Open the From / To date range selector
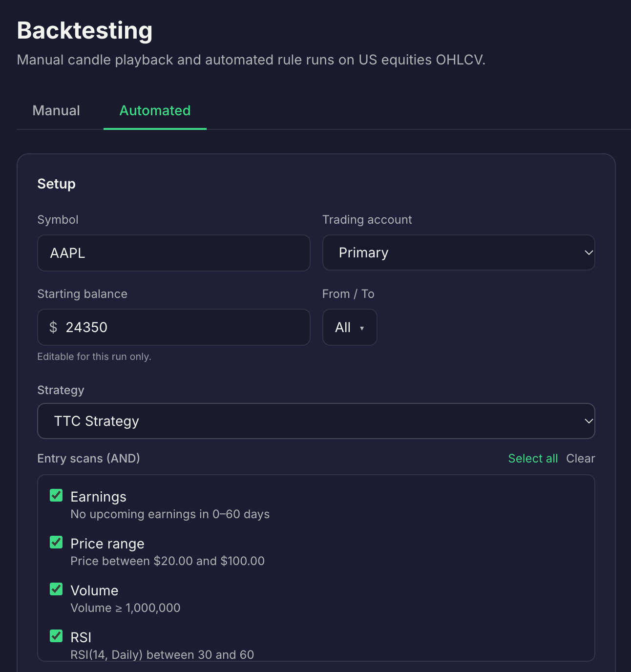The image size is (631, 672). 350,327
